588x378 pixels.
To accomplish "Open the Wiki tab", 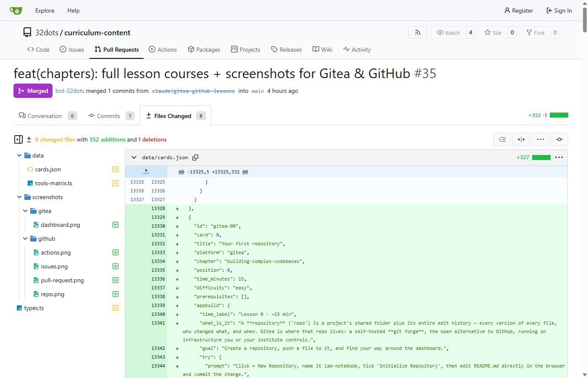I will (x=323, y=50).
